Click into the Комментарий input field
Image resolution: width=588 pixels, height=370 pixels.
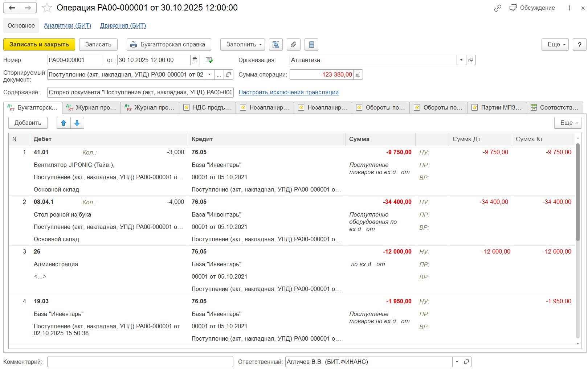[x=140, y=362]
